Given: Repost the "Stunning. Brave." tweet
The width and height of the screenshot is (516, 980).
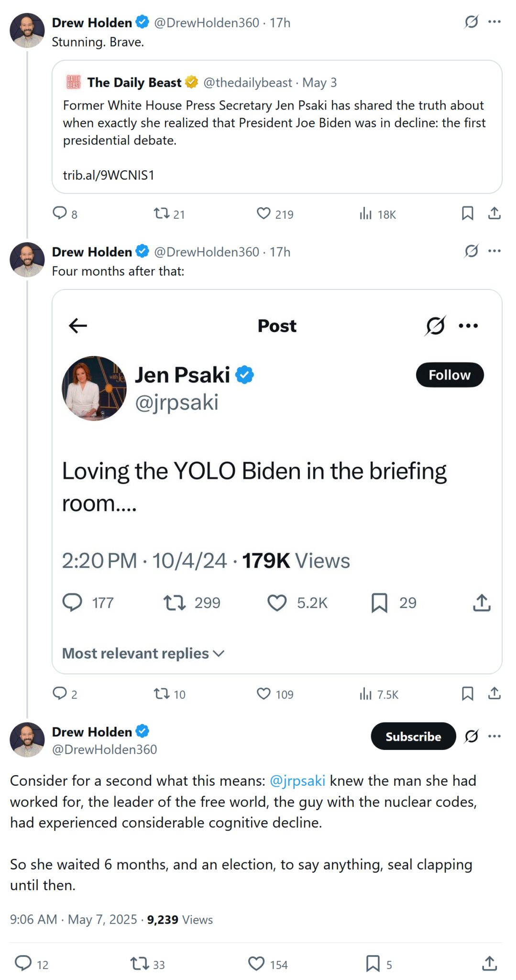Looking at the screenshot, I should (161, 213).
